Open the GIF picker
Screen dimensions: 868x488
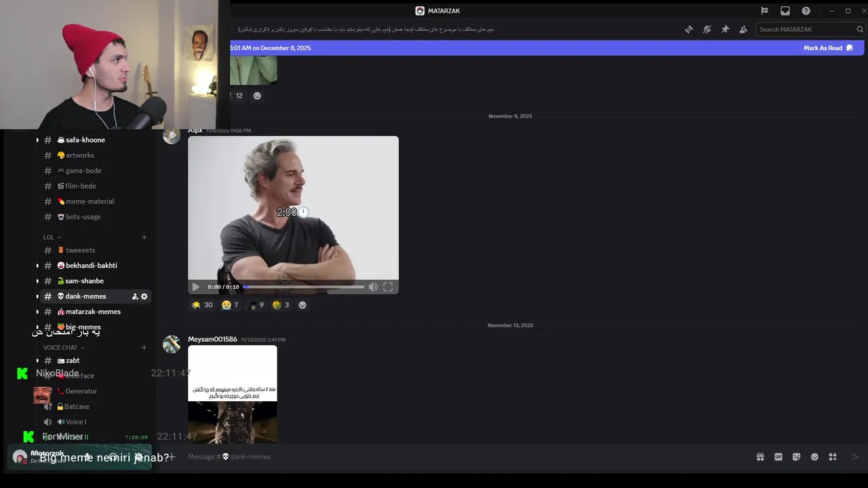(x=778, y=457)
